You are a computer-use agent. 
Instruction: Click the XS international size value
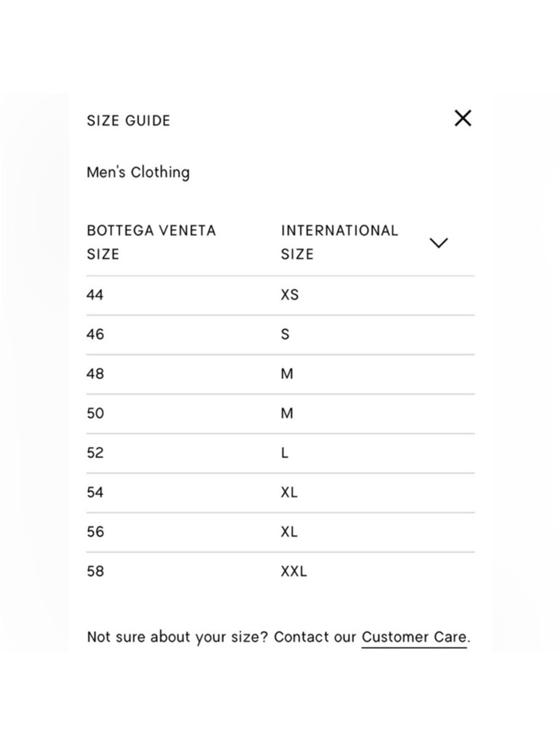[290, 295]
